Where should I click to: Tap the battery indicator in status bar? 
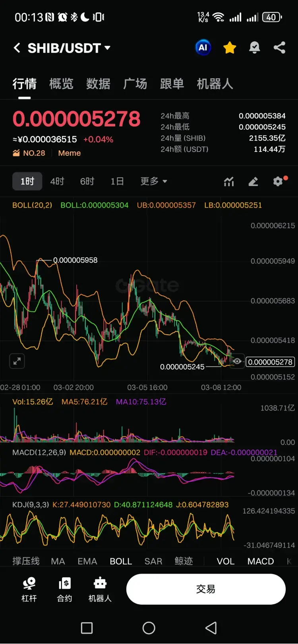(x=272, y=17)
